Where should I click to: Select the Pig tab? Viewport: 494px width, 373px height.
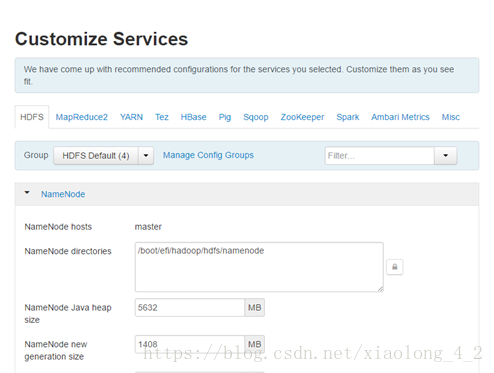coord(225,117)
